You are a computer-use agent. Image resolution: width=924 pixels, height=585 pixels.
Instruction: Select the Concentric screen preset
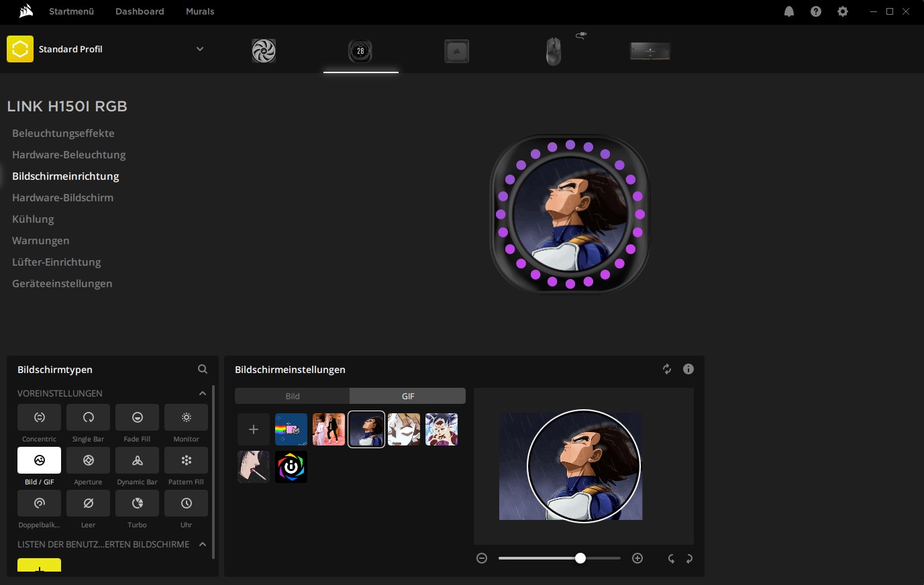pos(39,418)
